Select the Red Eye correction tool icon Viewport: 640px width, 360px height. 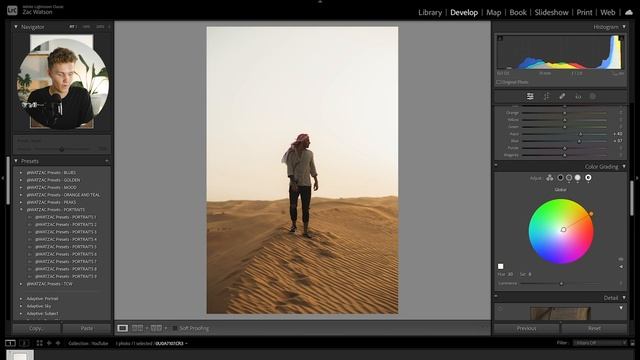(578, 96)
